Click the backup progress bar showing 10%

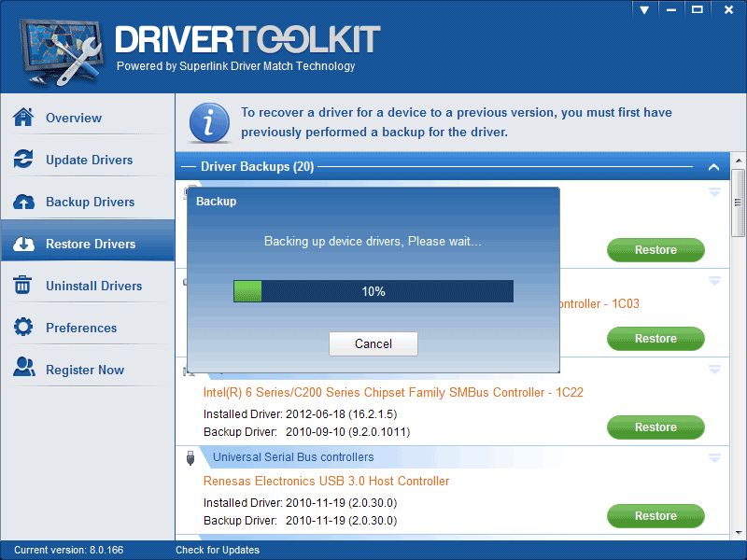[373, 290]
